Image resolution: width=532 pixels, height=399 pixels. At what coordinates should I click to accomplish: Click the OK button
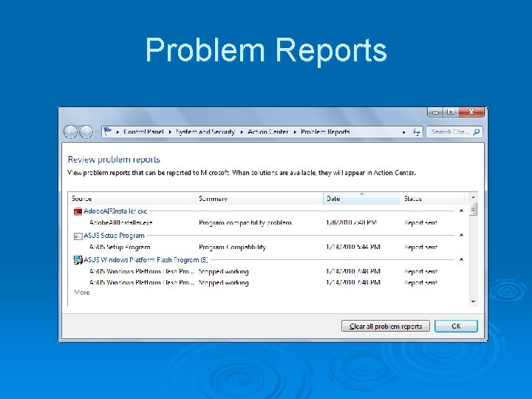tap(456, 326)
